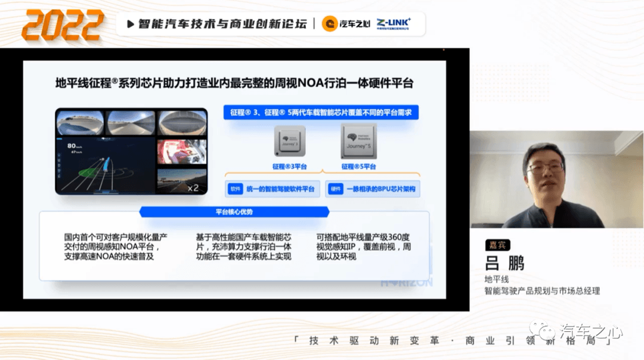
Task: Click paragraph starting 可搭配地平线量产级360度
Action: pyautogui.click(x=364, y=247)
